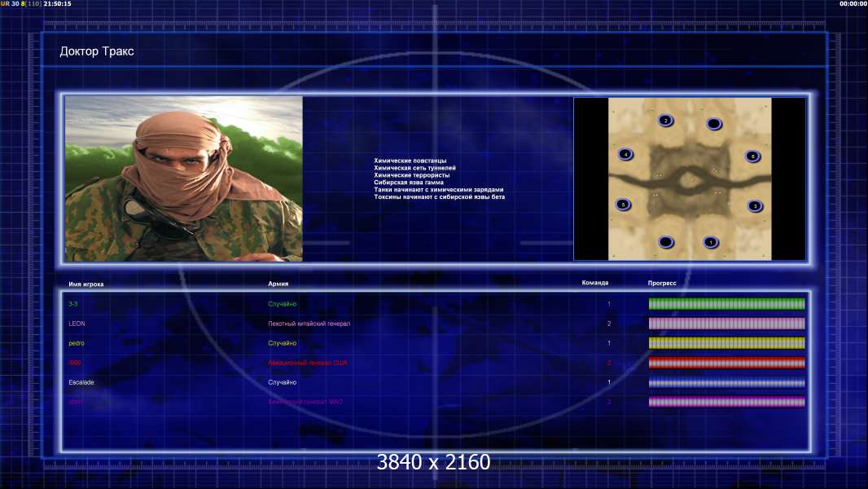Click the Доктор Тракс title text
Screen dimensions: 868x489
[x=97, y=51]
